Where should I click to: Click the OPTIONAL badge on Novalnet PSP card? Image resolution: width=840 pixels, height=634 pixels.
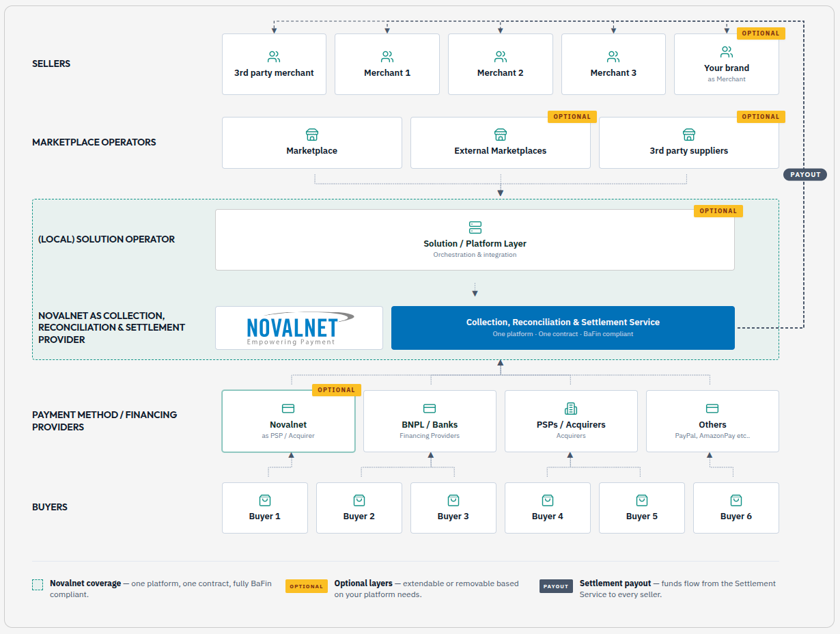tap(337, 390)
